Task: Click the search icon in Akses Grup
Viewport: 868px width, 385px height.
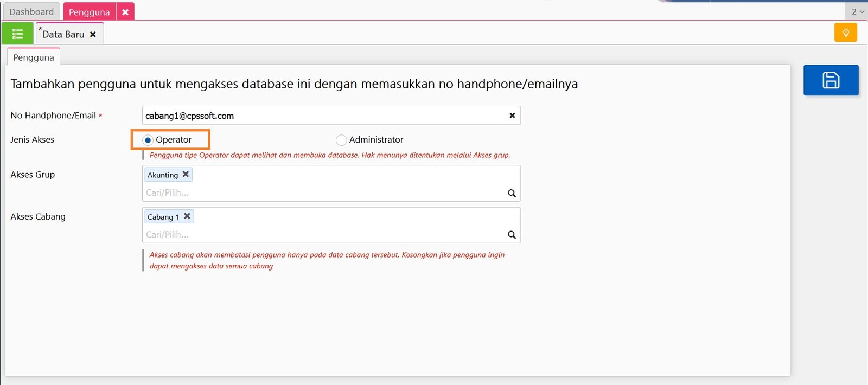Action: point(512,193)
